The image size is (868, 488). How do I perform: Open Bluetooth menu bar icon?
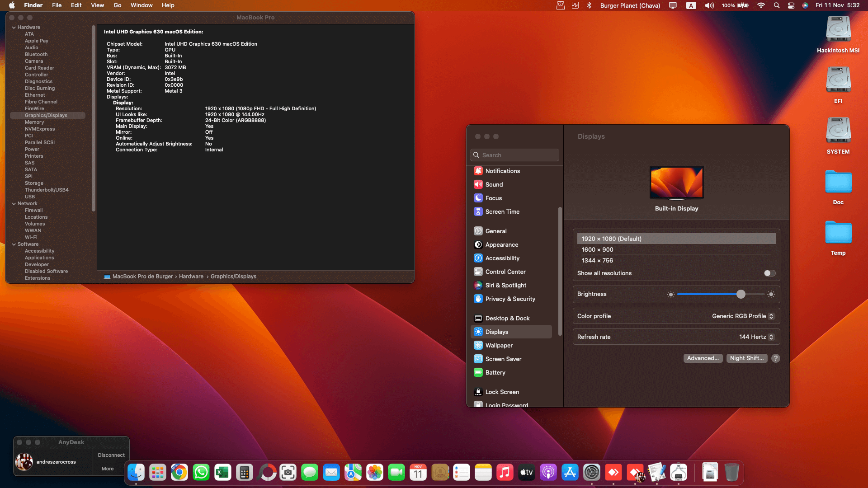point(589,5)
